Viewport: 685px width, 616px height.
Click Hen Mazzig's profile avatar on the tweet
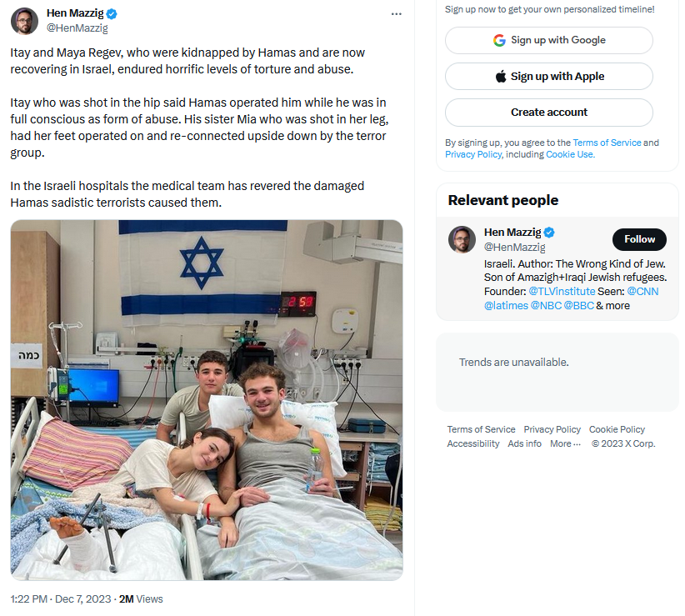coord(25,21)
